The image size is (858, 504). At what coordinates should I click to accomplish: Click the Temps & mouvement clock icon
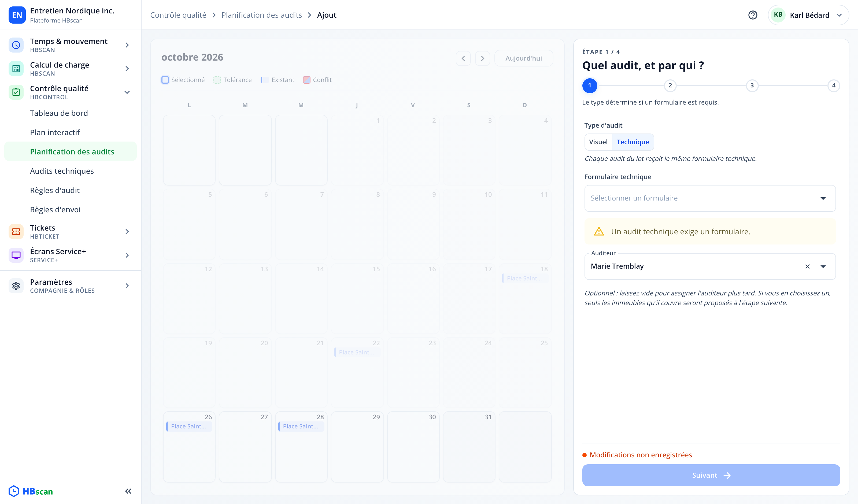pyautogui.click(x=16, y=45)
